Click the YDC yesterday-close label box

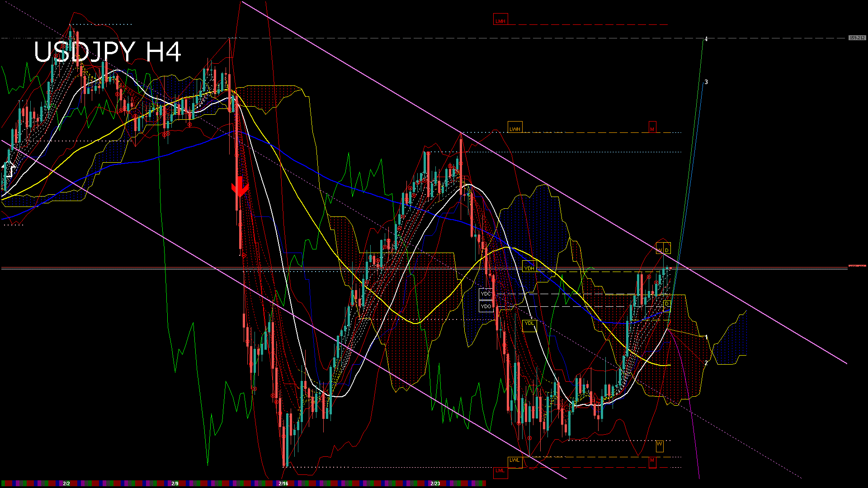click(486, 294)
